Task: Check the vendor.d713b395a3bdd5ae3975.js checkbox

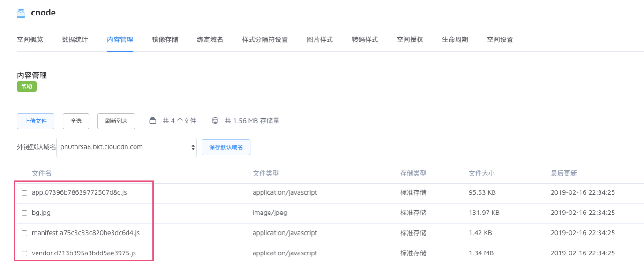Action: tap(24, 253)
